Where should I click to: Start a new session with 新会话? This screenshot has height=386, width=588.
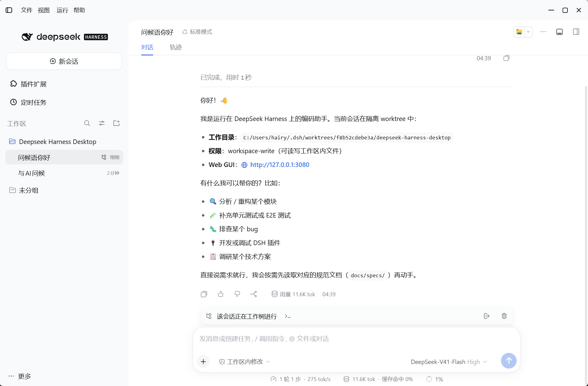64,61
